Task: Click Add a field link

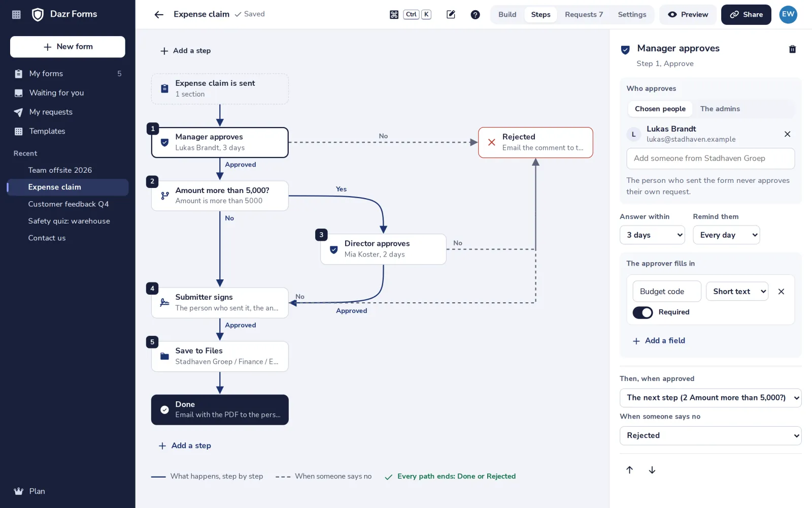Action: (x=659, y=341)
